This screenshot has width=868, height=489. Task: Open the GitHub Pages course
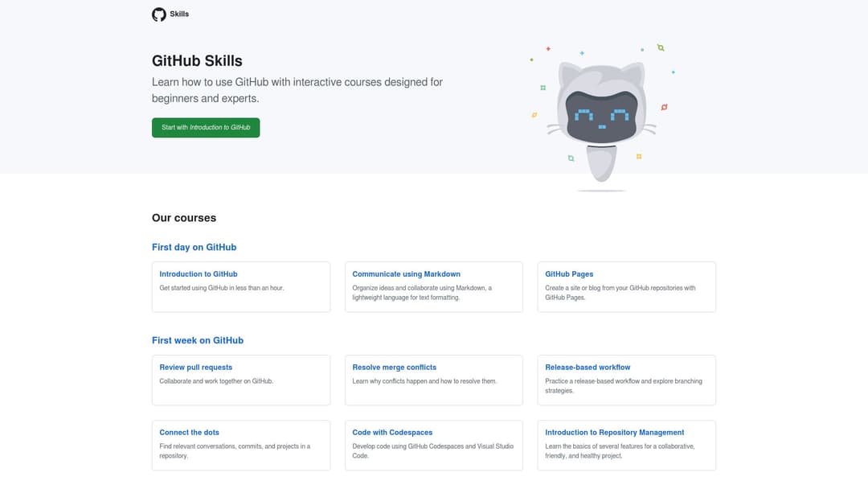(569, 273)
